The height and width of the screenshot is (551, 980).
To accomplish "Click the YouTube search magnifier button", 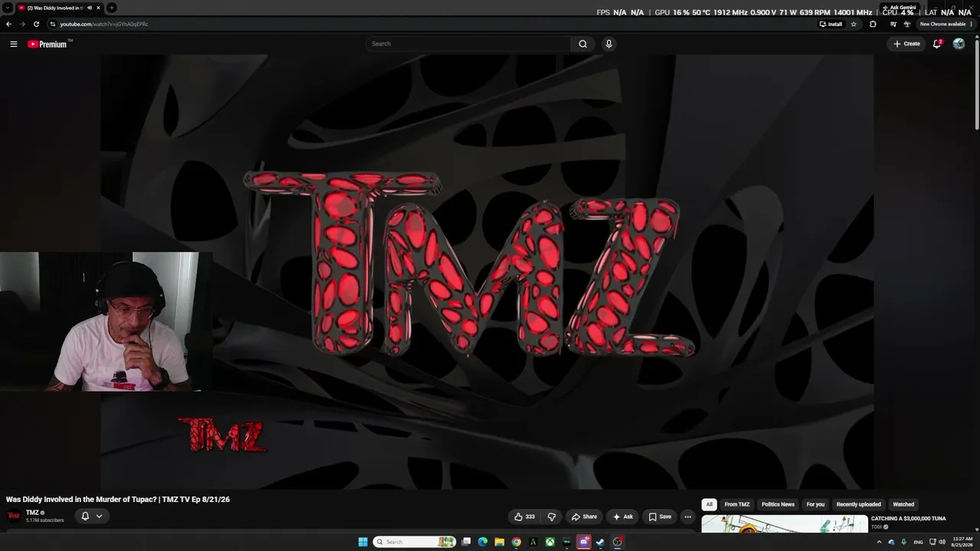I will pos(583,44).
